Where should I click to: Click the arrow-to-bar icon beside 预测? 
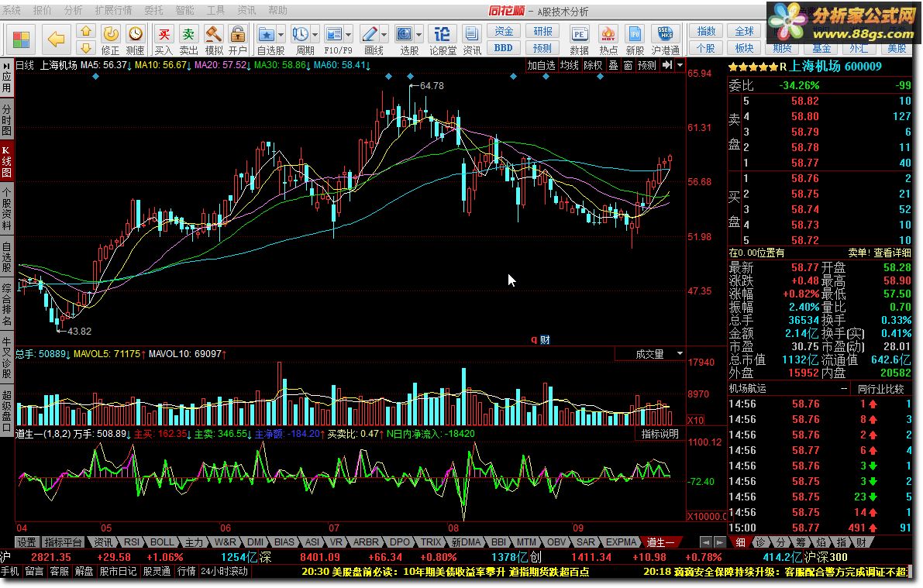coord(667,65)
